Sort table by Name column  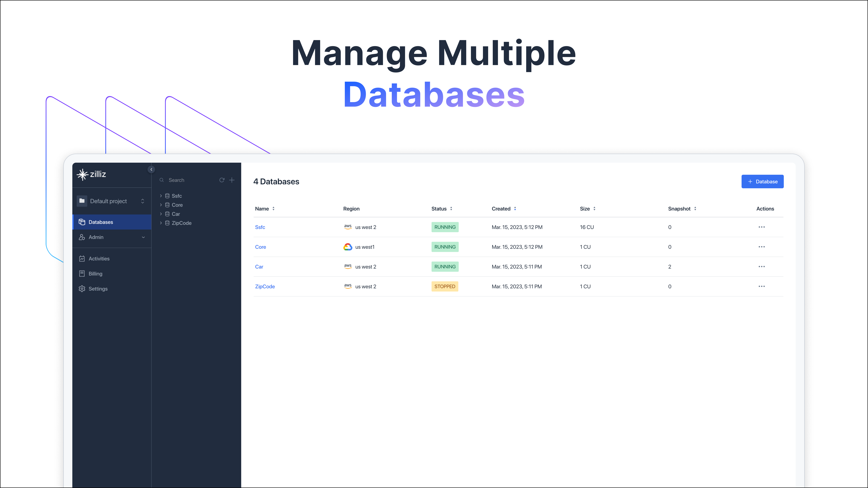tap(273, 209)
